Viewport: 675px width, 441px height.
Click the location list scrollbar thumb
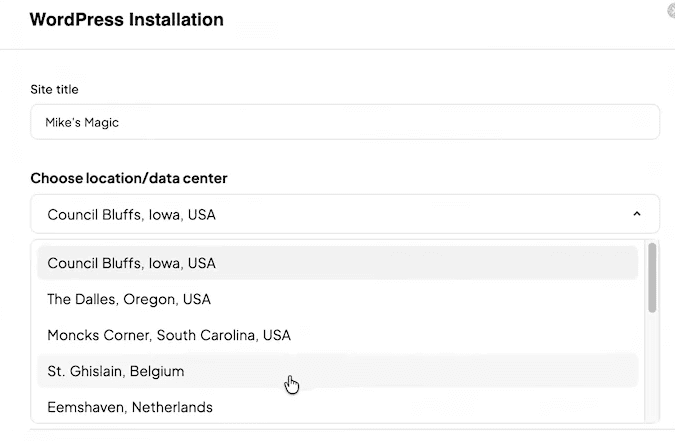tap(652, 277)
